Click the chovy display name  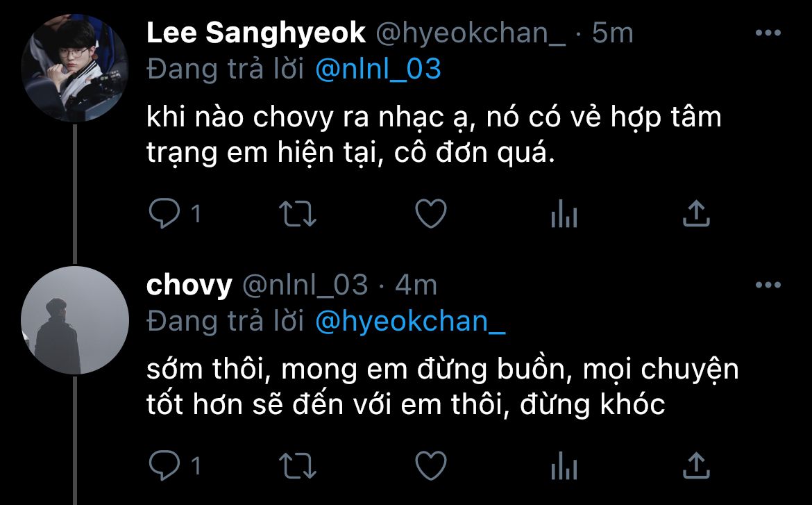point(189,285)
